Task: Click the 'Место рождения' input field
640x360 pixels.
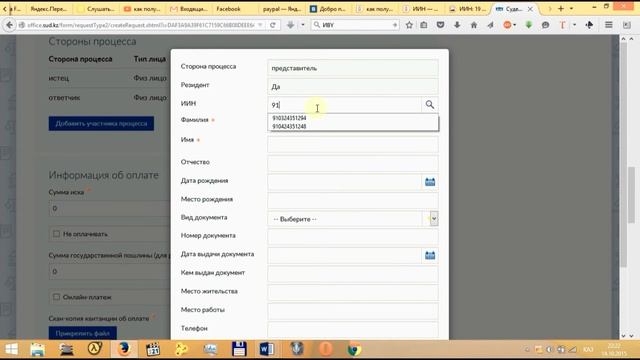Action: (x=353, y=200)
